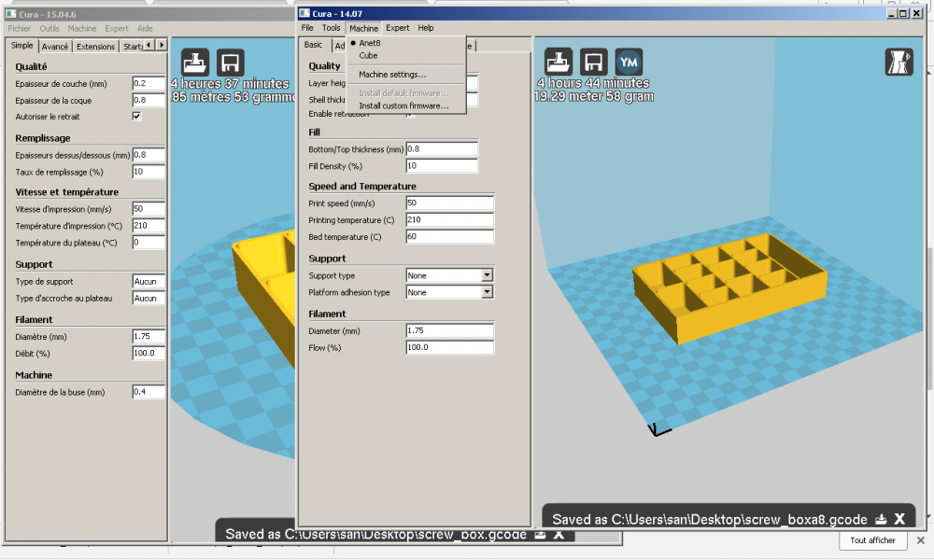
Task: Click the Vitesse d'impression (mm/s) field
Action: (149, 209)
